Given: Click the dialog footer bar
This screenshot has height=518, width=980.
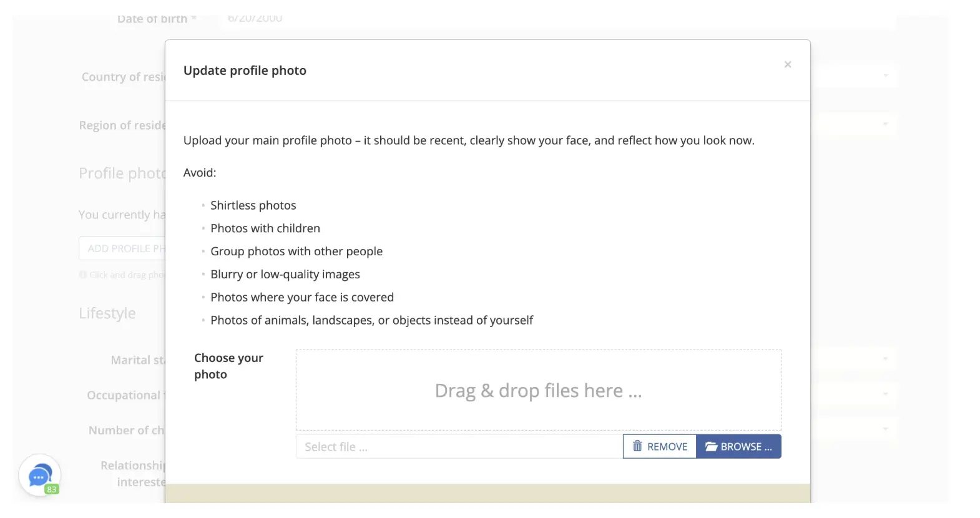Looking at the screenshot, I should 488,494.
